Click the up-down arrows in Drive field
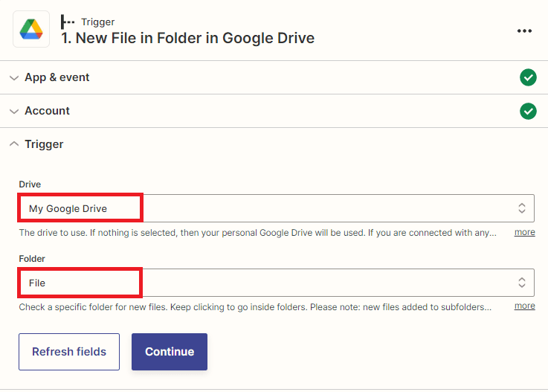The width and height of the screenshot is (548, 392). 522,208
